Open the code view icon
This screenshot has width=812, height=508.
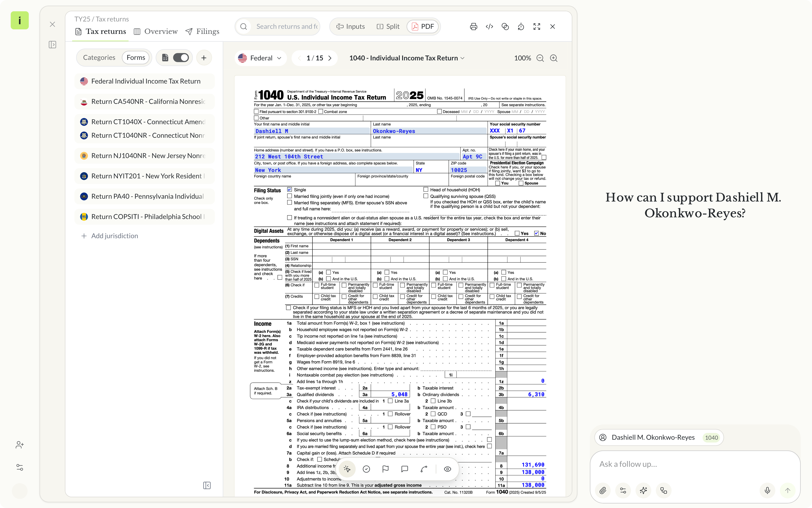[489, 27]
